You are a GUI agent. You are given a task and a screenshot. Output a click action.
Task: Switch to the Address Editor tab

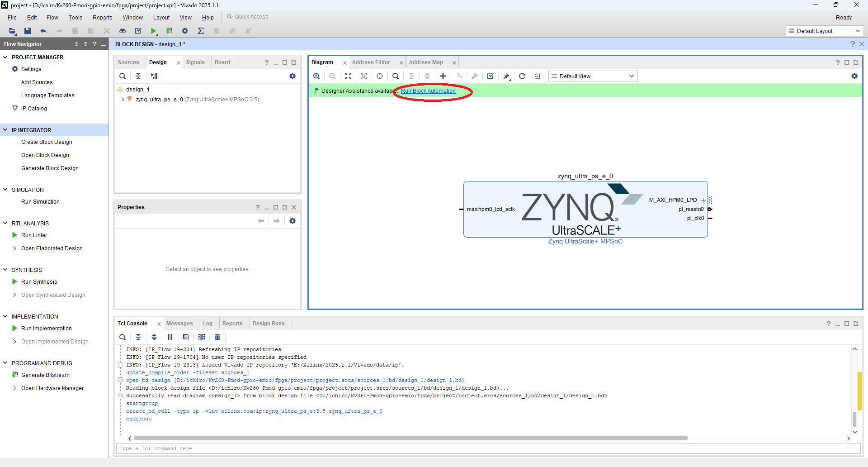371,62
